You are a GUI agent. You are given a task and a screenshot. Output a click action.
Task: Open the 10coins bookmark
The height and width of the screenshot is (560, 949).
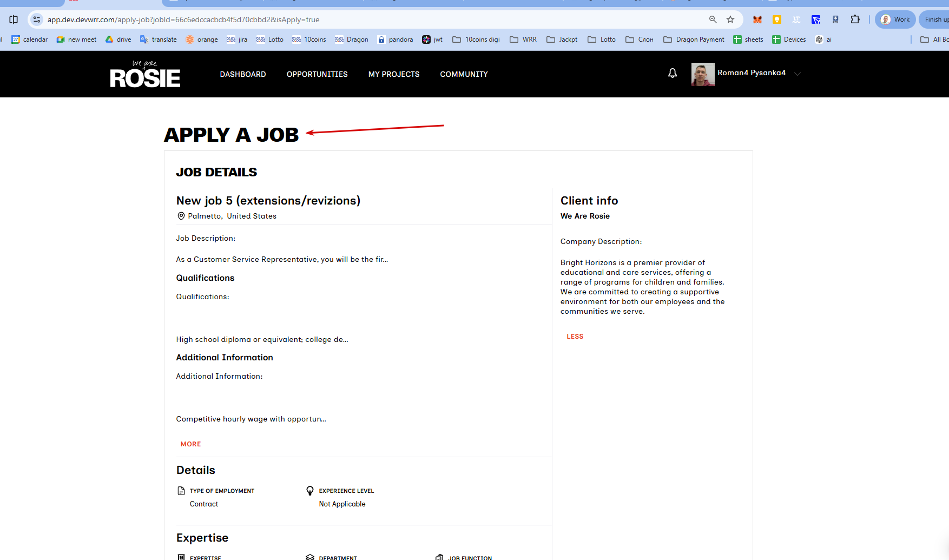coord(309,39)
